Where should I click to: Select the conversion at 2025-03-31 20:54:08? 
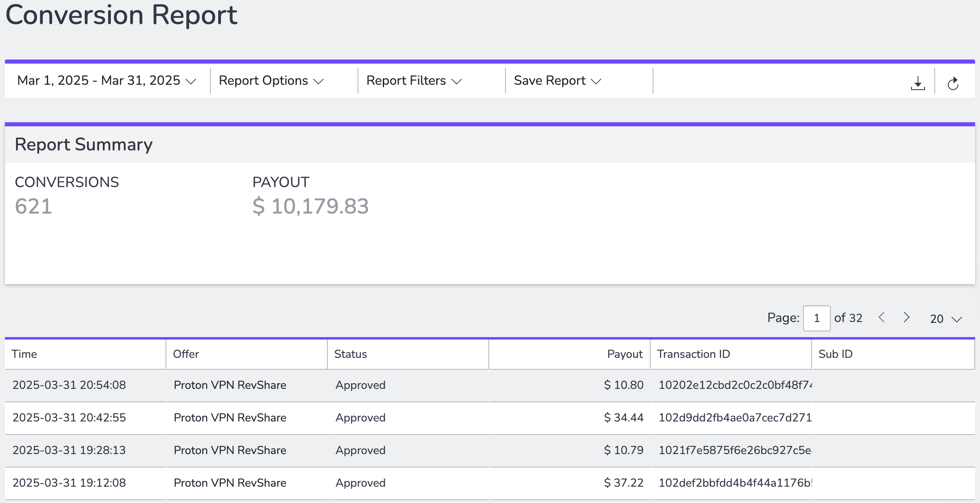click(x=490, y=385)
